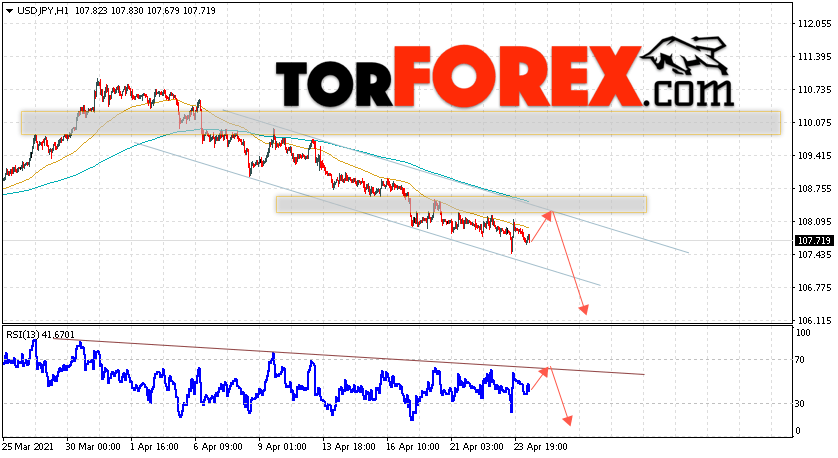Click the current price tag 107.719

(814, 241)
